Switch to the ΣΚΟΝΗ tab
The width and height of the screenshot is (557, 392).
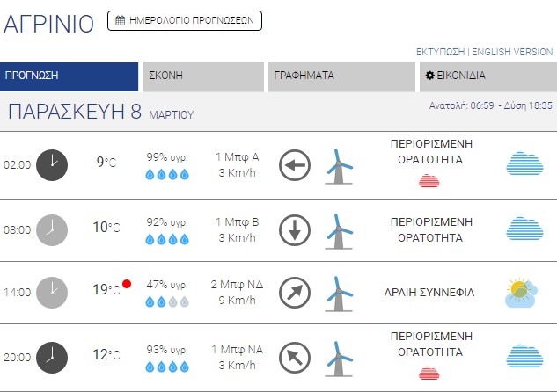pyautogui.click(x=203, y=76)
